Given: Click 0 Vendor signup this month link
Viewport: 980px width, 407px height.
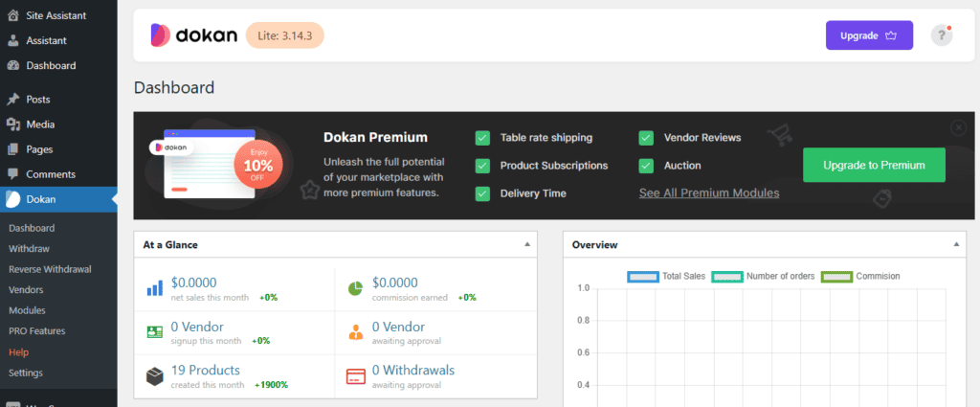Looking at the screenshot, I should point(197,327).
